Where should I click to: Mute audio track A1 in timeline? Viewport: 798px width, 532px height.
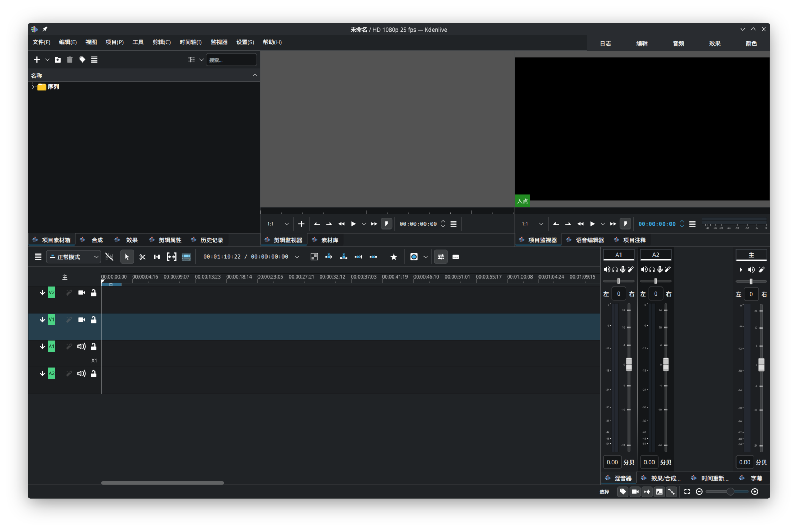point(81,347)
